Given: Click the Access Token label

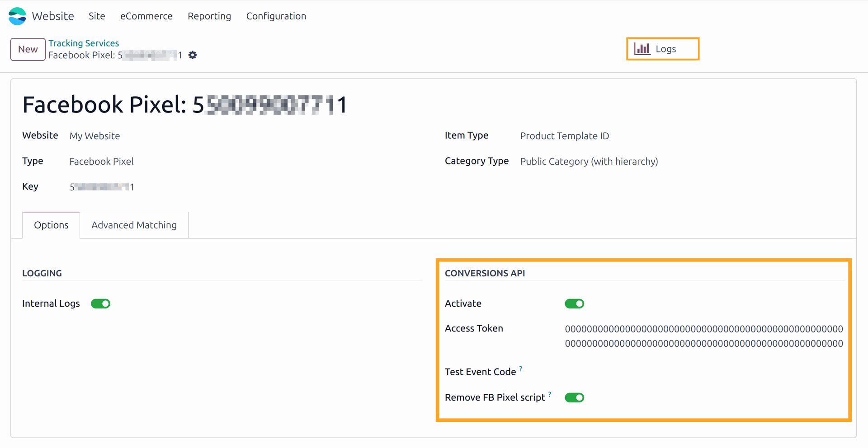Looking at the screenshot, I should point(474,328).
